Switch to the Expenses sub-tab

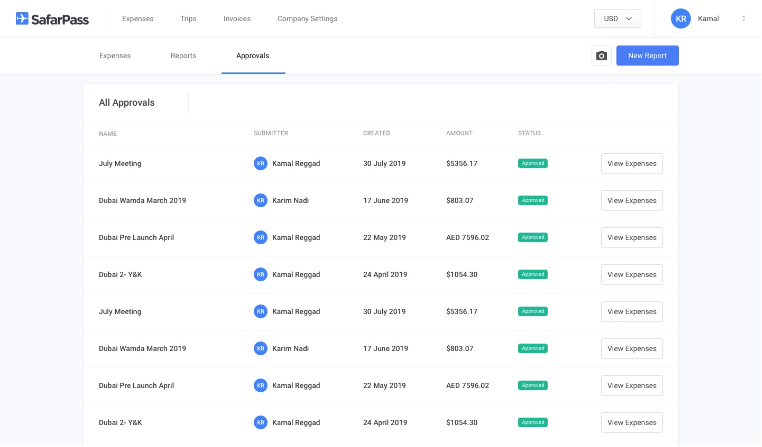115,55
